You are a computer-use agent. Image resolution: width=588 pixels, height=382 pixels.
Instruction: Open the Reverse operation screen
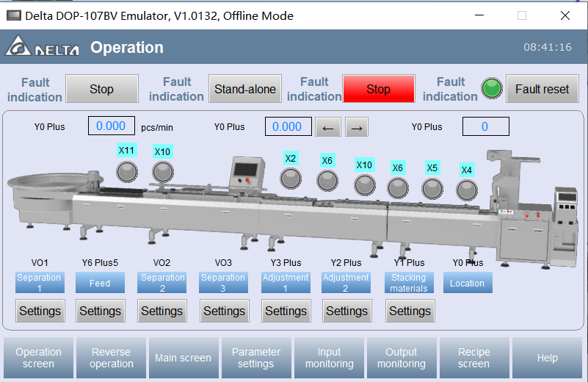[112, 358]
